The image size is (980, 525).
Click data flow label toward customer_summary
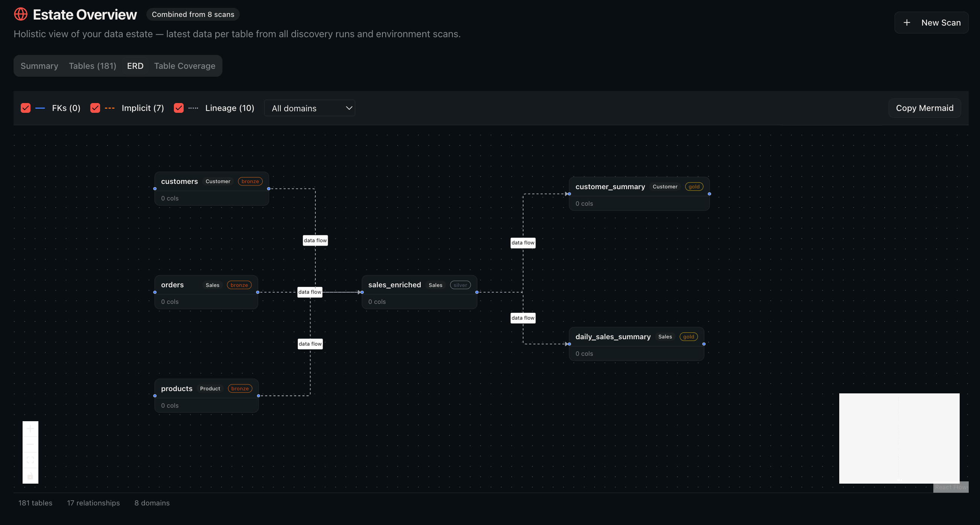point(523,243)
